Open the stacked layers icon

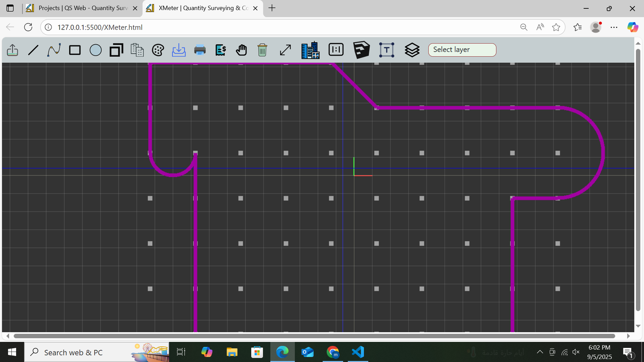tap(412, 50)
